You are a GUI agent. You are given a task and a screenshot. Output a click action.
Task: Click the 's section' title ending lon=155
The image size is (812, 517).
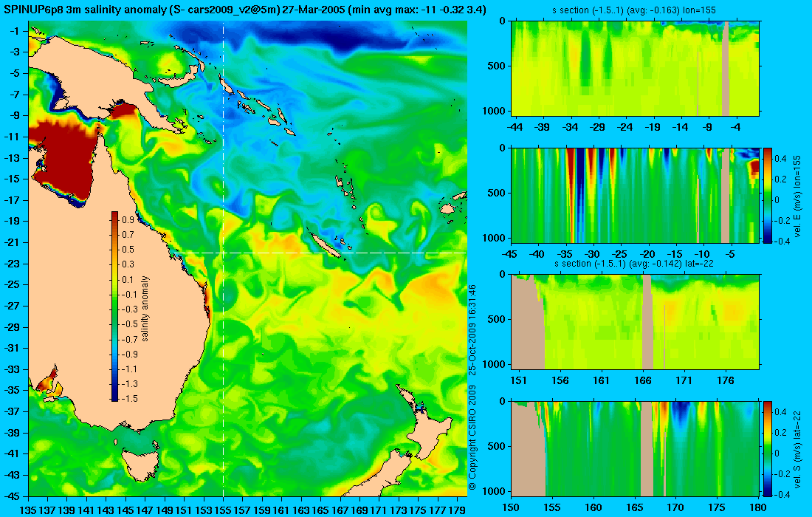click(x=636, y=10)
